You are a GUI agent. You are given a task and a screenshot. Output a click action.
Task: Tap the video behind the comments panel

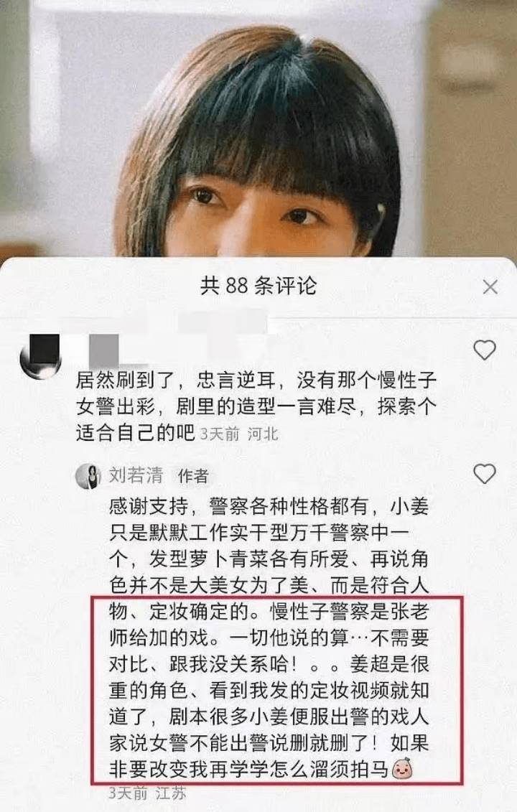(x=258, y=128)
